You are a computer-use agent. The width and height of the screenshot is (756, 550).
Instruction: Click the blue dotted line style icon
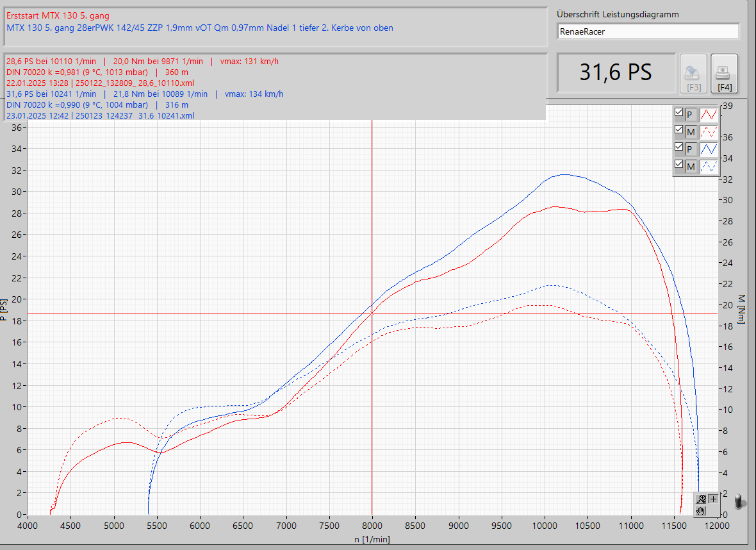(709, 167)
